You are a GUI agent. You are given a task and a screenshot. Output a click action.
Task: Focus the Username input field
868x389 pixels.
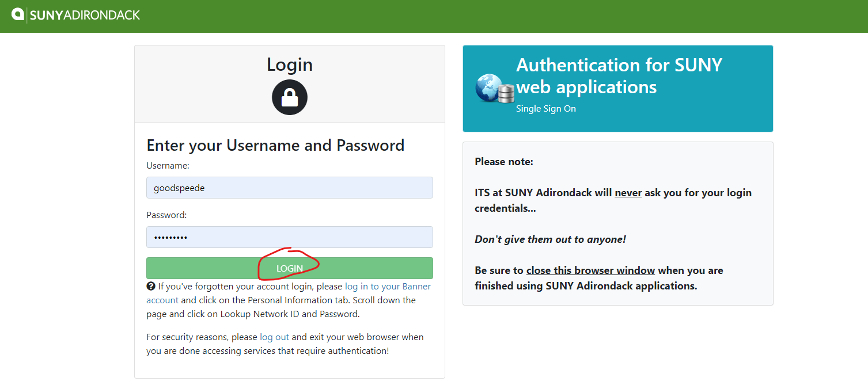pos(290,188)
